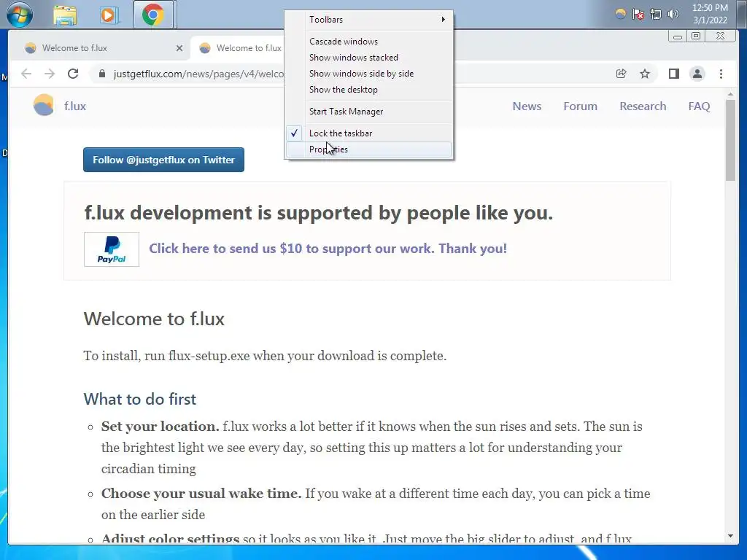Viewport: 747px width, 560px height.
Task: Launch Windows Media Player from taskbar
Action: point(109,15)
